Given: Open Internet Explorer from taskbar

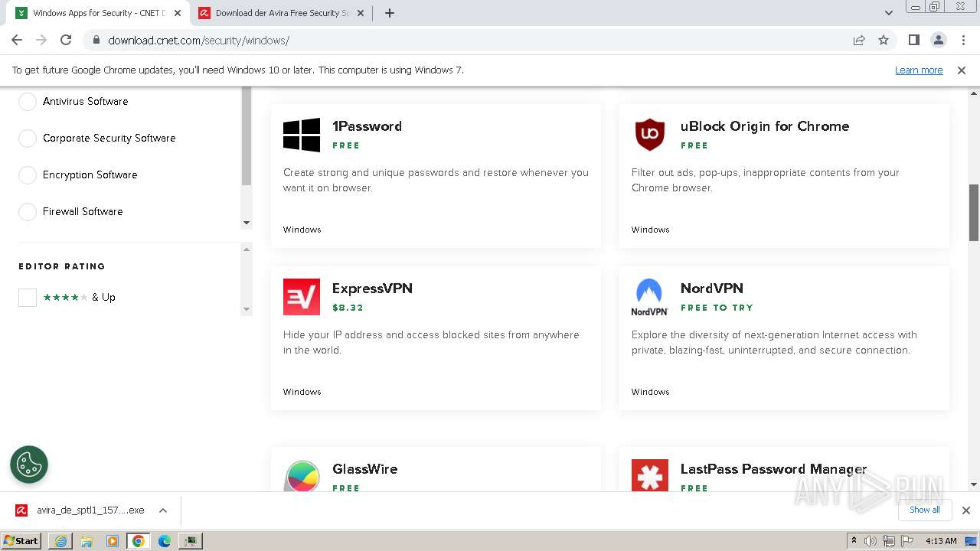Looking at the screenshot, I should (60, 541).
